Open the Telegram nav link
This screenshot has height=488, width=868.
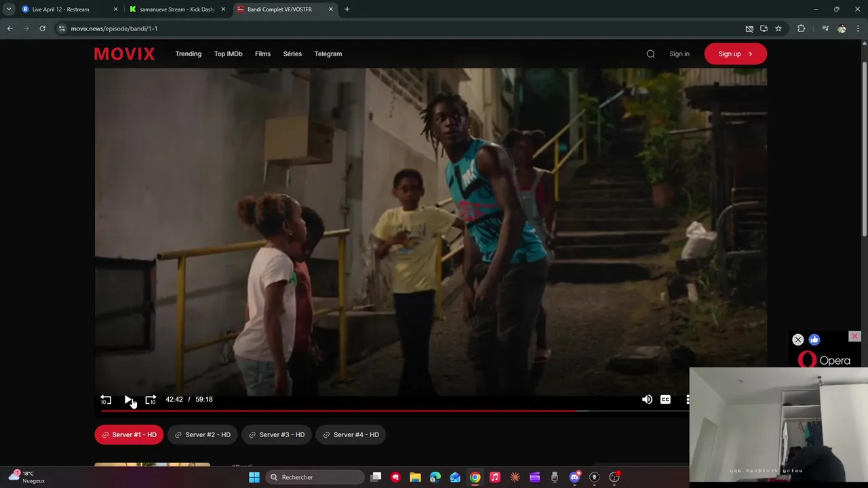click(x=328, y=54)
